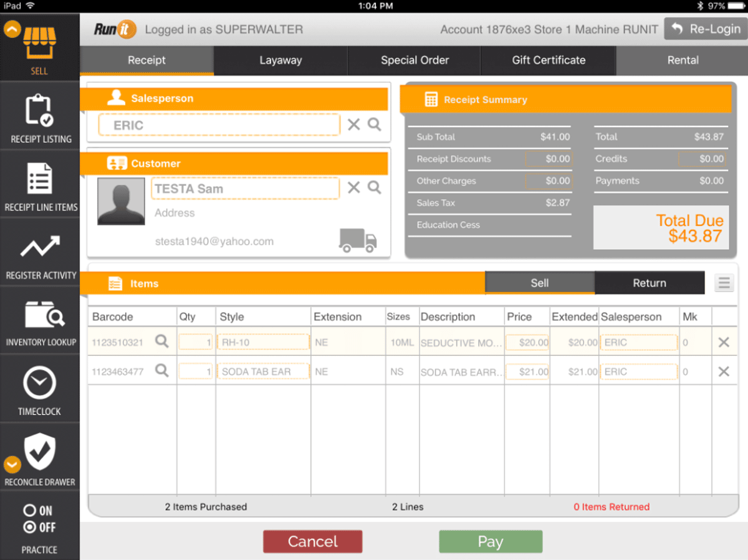Screen dimensions: 748x560
Task: Click the Total Due $43.87 box
Action: (661, 227)
